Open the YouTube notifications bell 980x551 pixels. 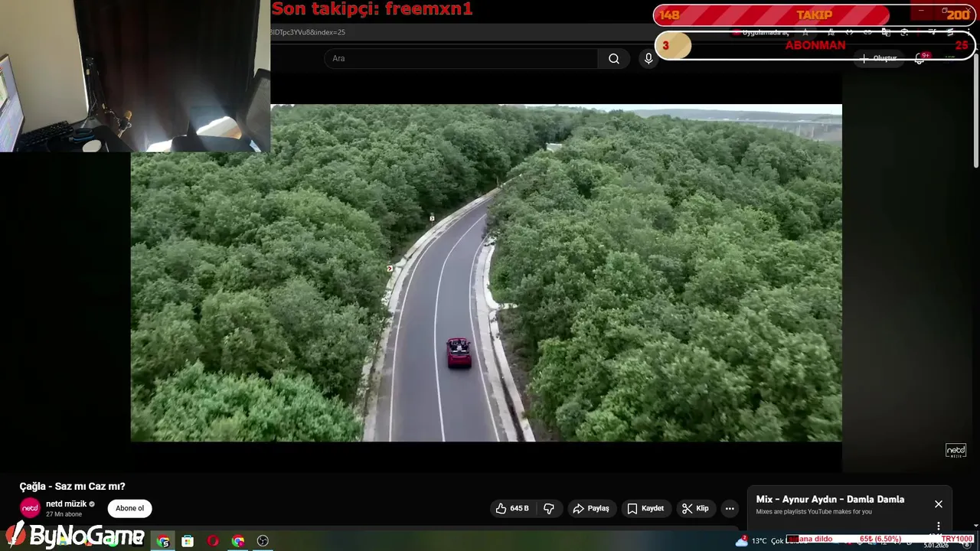[920, 58]
